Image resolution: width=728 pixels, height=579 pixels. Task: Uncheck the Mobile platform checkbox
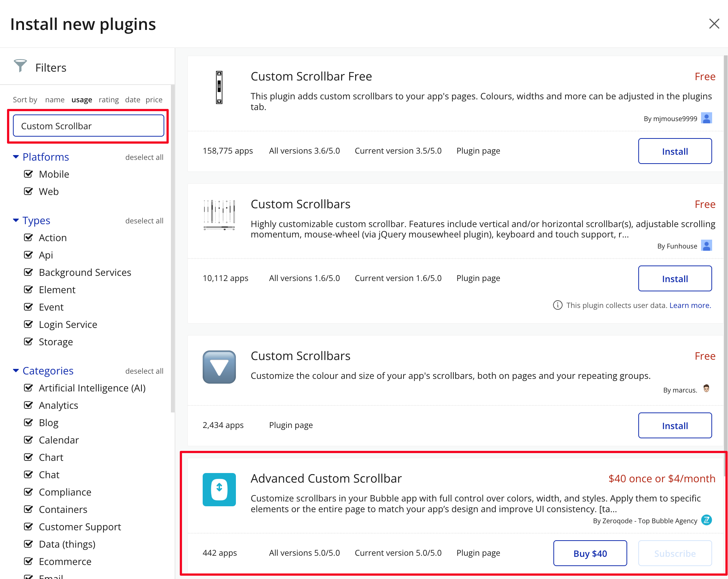[28, 174]
